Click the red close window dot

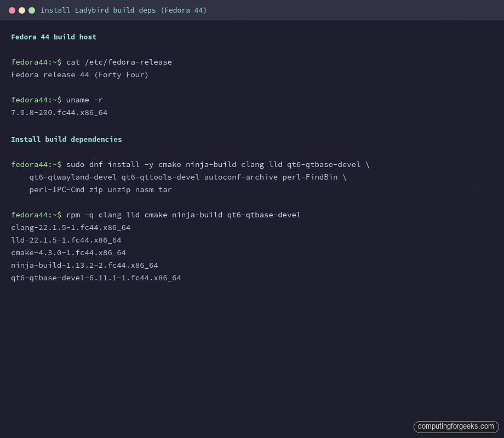tap(12, 10)
